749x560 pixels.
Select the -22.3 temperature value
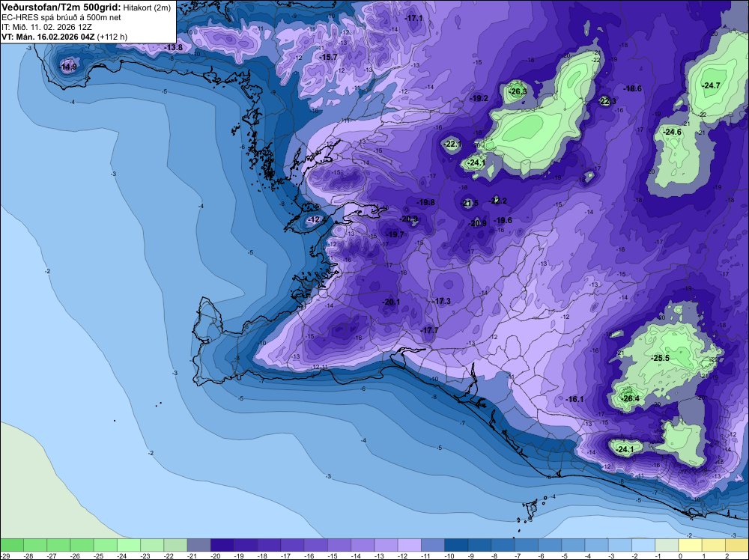click(x=607, y=101)
